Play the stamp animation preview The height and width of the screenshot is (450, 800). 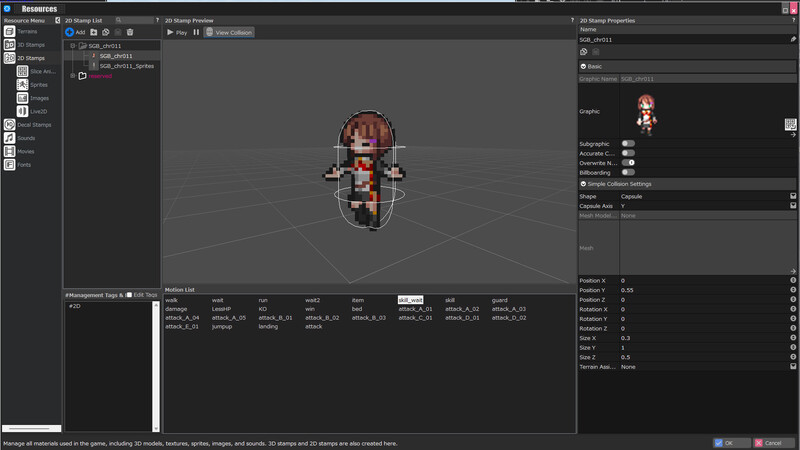[x=177, y=32]
